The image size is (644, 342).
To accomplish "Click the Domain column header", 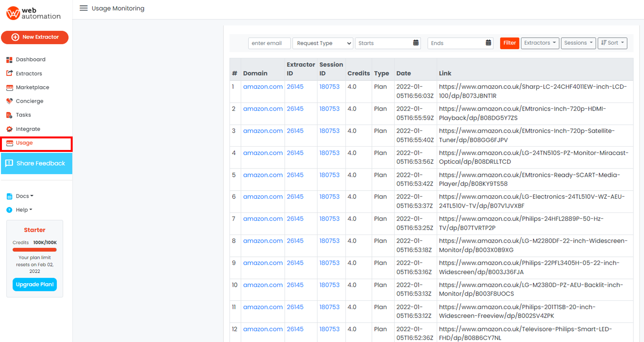I will click(x=255, y=73).
